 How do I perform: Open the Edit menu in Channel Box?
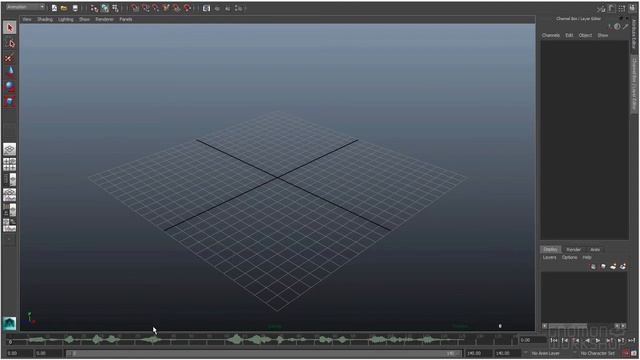(x=569, y=36)
